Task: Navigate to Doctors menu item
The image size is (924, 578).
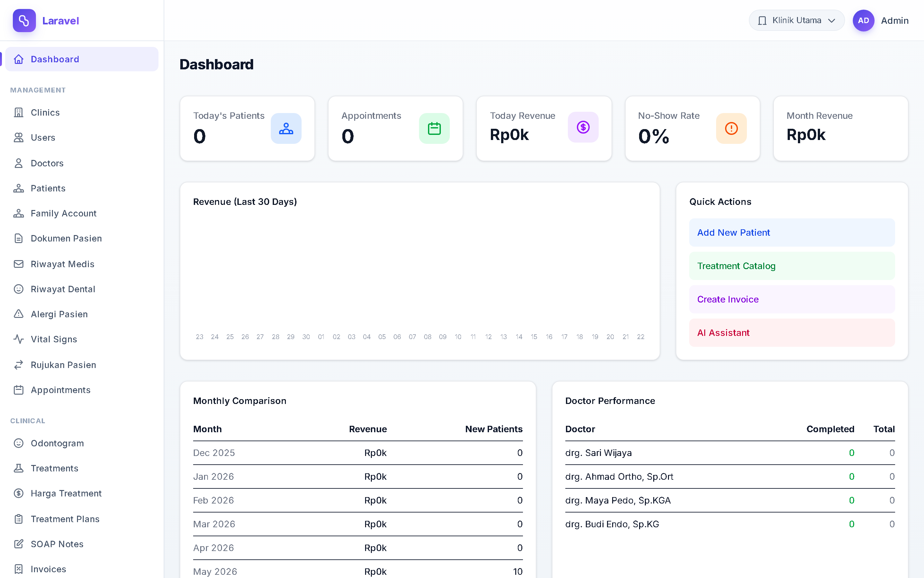Action: pos(82,163)
